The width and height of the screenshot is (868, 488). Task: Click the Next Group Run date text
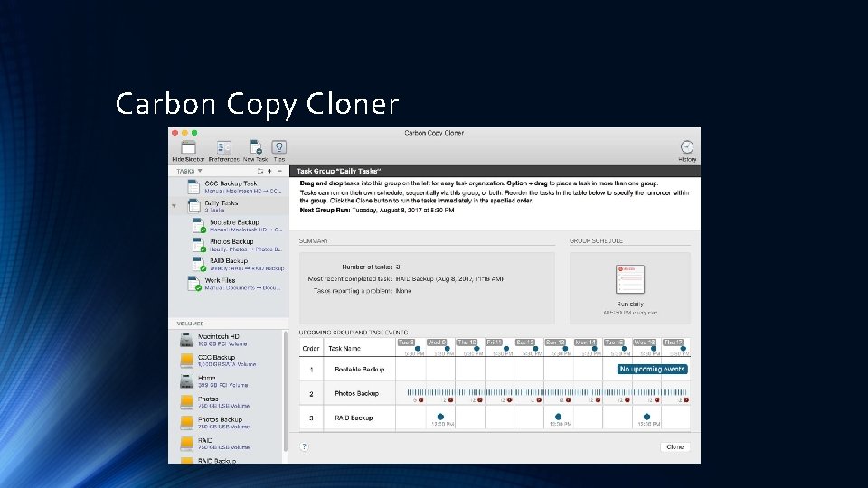(x=403, y=211)
